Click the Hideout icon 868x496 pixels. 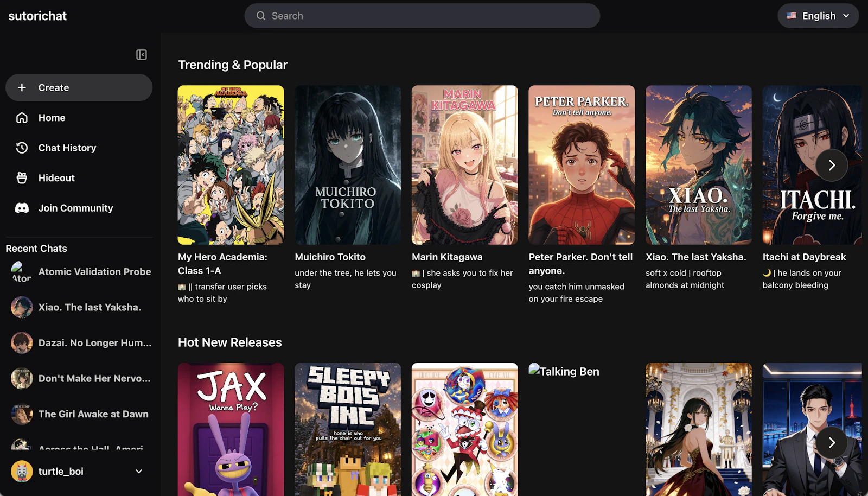tap(22, 178)
